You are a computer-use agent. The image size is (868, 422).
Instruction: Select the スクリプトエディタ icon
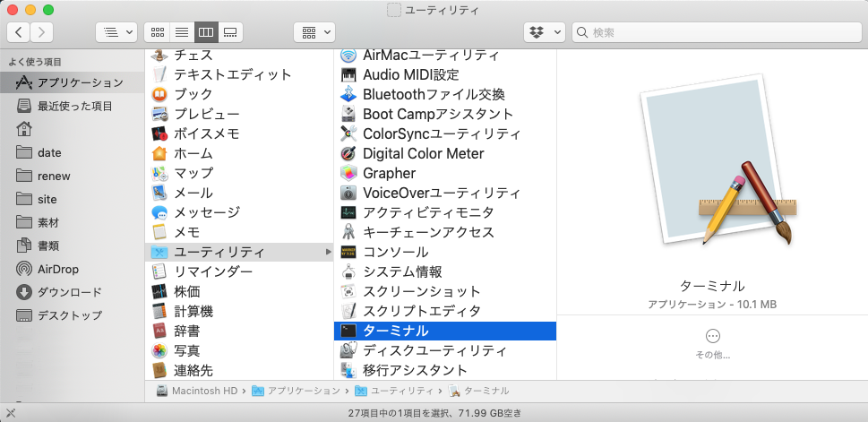[348, 311]
